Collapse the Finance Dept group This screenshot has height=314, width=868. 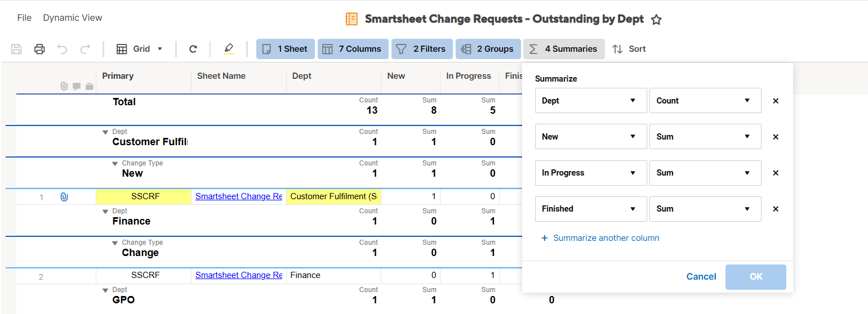pyautogui.click(x=105, y=212)
